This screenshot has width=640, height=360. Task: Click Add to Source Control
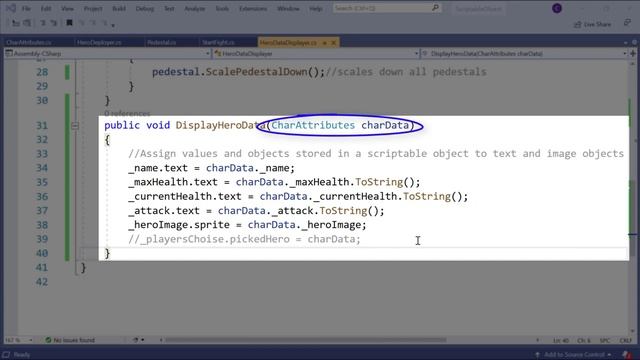(x=573, y=355)
